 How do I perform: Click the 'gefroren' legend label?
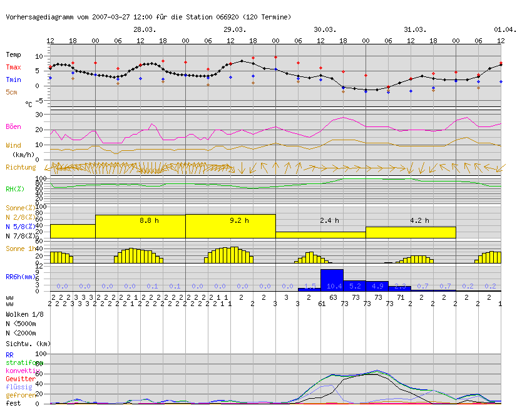tap(21, 396)
